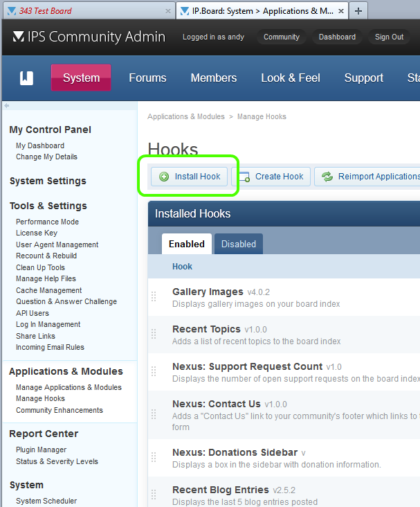Grab the drag handle for Gallery Images
This screenshot has width=420, height=507.
coord(154,296)
